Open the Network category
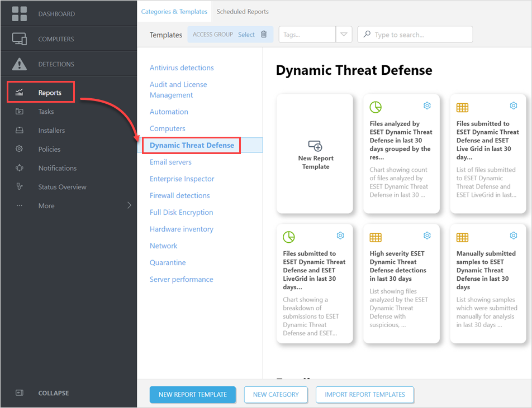Image resolution: width=532 pixels, height=408 pixels. pos(163,246)
